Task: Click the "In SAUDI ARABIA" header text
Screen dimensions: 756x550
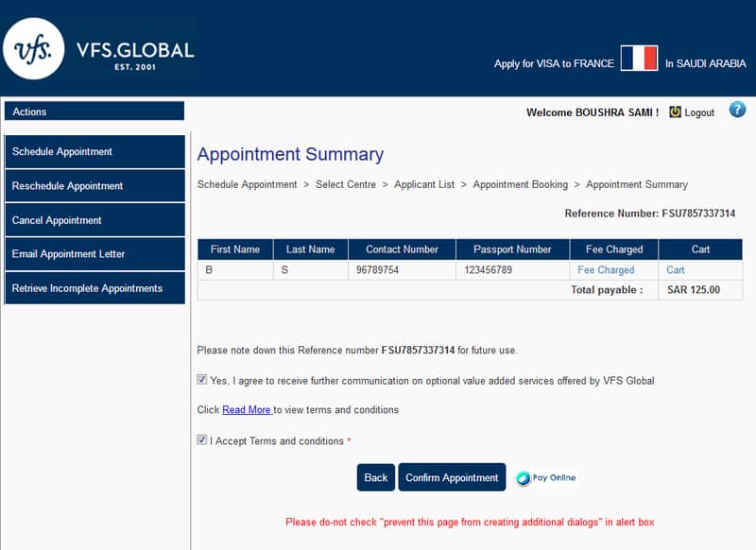Action: click(705, 63)
